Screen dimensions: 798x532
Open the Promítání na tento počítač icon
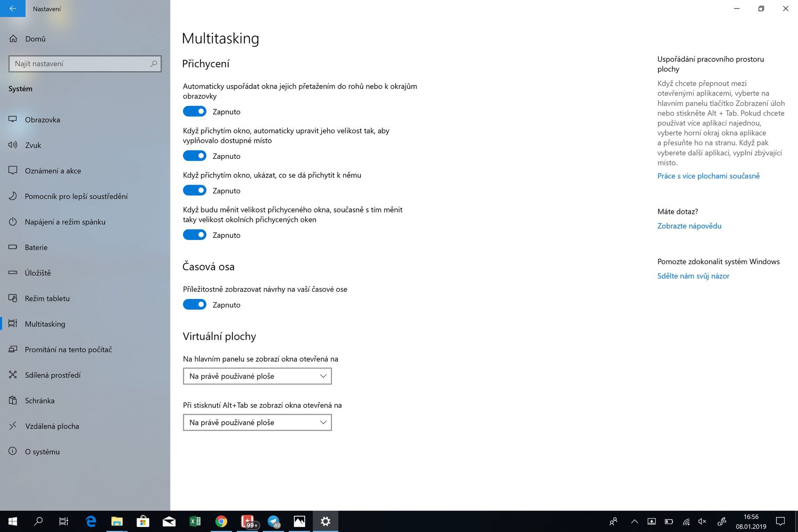pyautogui.click(x=13, y=350)
